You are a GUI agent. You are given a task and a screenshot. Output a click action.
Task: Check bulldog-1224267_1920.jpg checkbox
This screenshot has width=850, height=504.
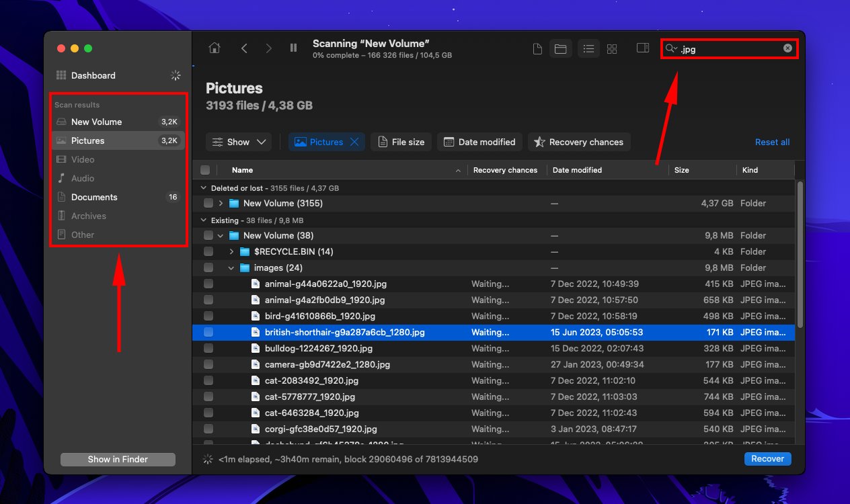pos(208,348)
